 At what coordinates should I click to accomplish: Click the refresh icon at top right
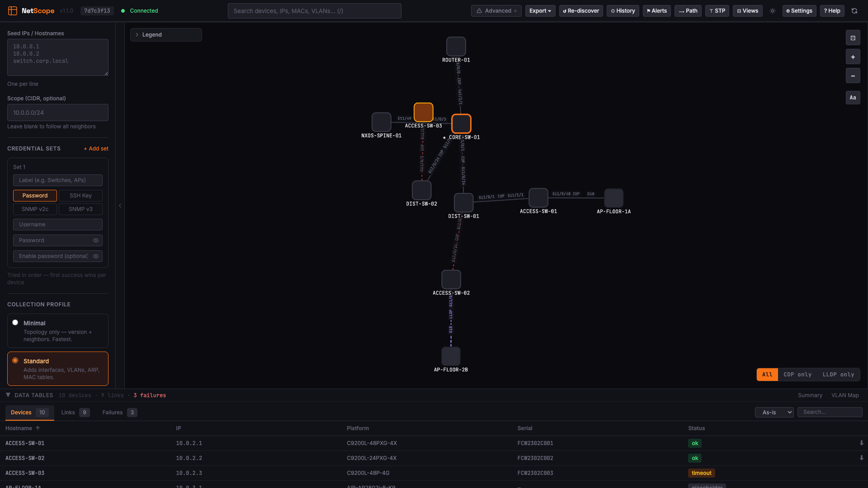coord(854,11)
